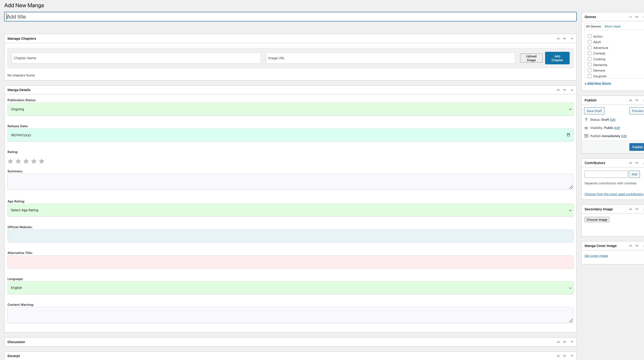Click the Set cover image link
The height and width of the screenshot is (360, 644).
[596, 256]
